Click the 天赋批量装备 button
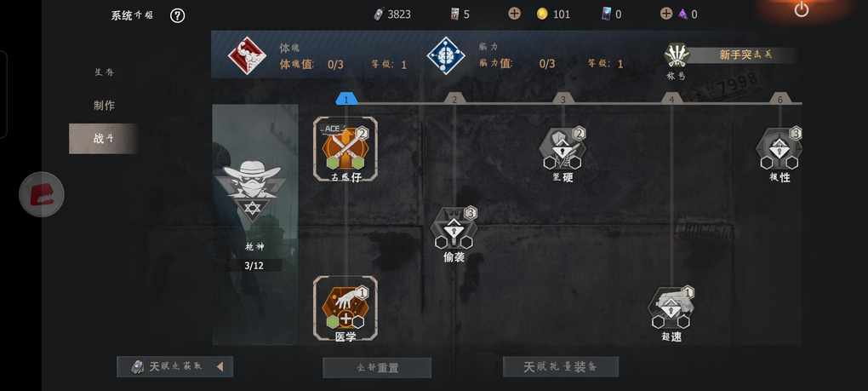This screenshot has width=868, height=391. click(x=560, y=366)
